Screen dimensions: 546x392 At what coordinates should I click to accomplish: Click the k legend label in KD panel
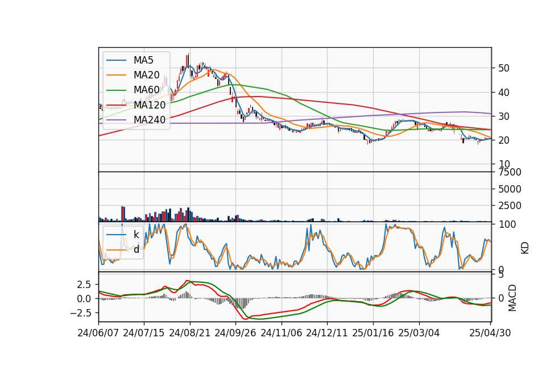[x=136, y=235]
